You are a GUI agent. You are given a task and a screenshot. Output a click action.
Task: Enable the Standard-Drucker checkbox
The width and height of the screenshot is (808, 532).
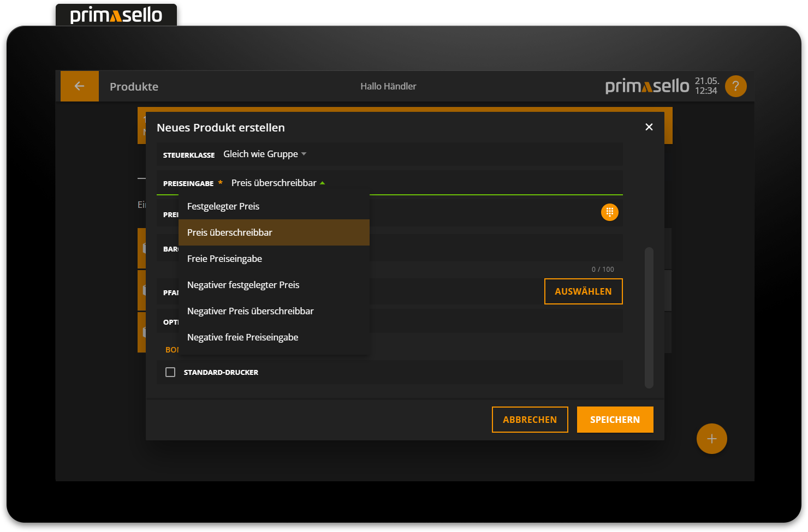pos(170,372)
